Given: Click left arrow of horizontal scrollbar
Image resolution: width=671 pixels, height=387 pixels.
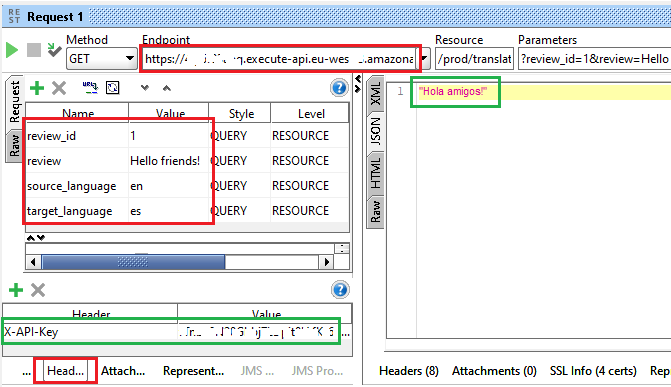Looking at the screenshot, I should pos(33,262).
